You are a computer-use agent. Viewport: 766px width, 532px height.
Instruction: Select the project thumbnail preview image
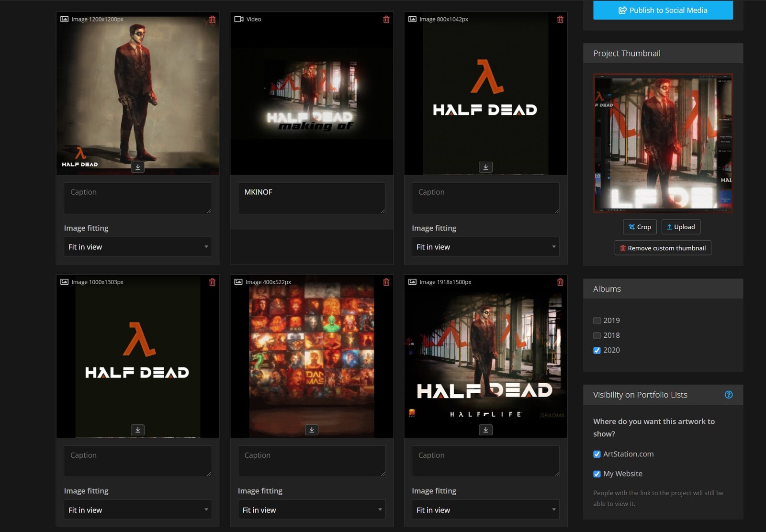(x=663, y=143)
